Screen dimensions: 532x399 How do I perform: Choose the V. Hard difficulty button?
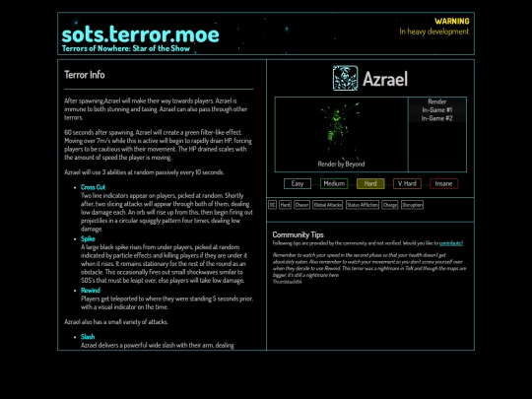(x=407, y=183)
